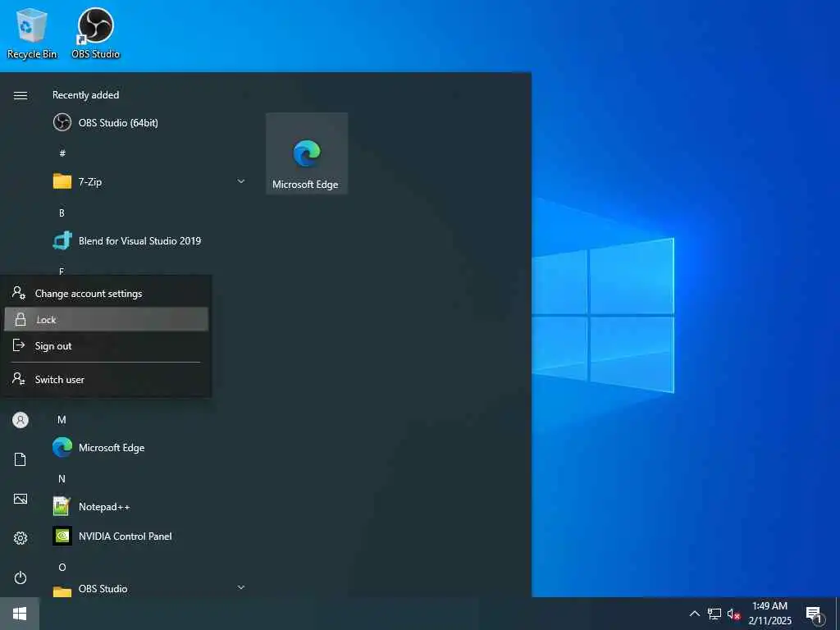
Task: Click the '#' letter group header
Action: point(62,153)
